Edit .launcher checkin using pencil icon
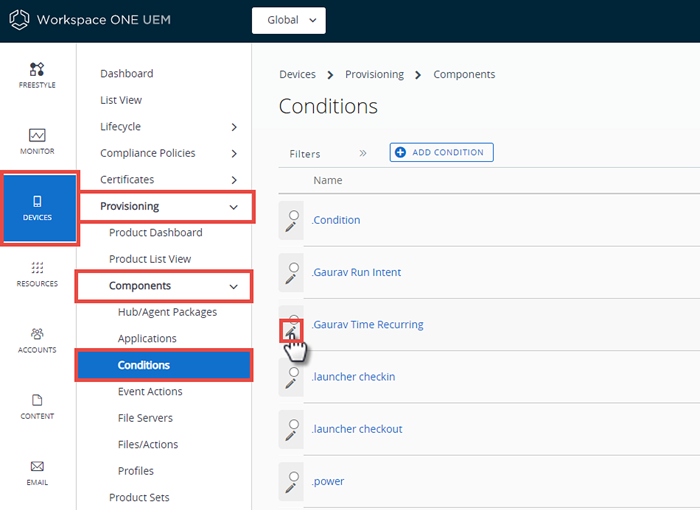The image size is (700, 510). (291, 384)
